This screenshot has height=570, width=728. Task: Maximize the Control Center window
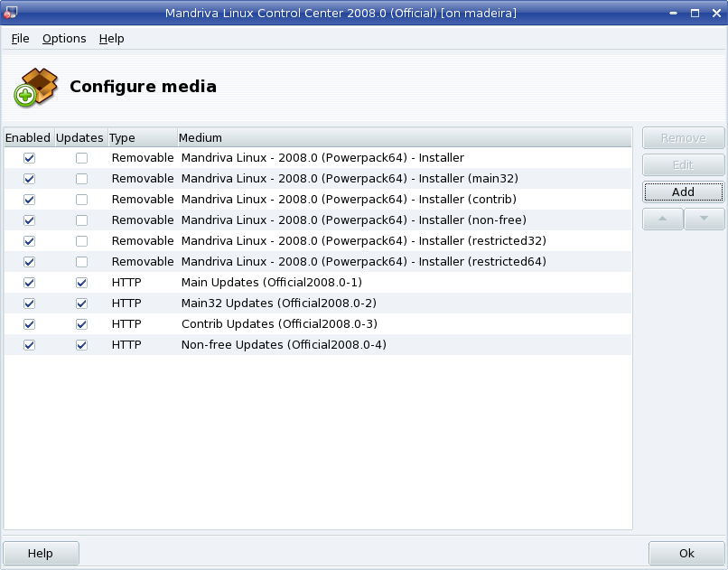(x=695, y=13)
